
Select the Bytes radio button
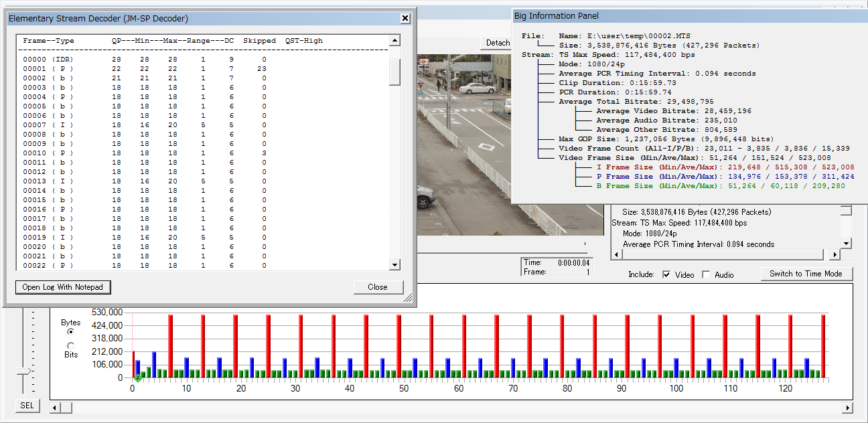tap(71, 331)
